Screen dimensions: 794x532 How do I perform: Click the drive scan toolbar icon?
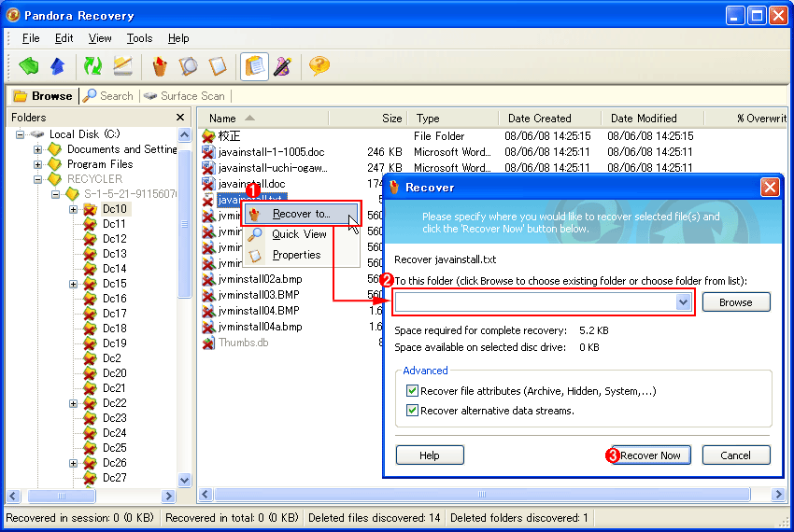[x=123, y=66]
